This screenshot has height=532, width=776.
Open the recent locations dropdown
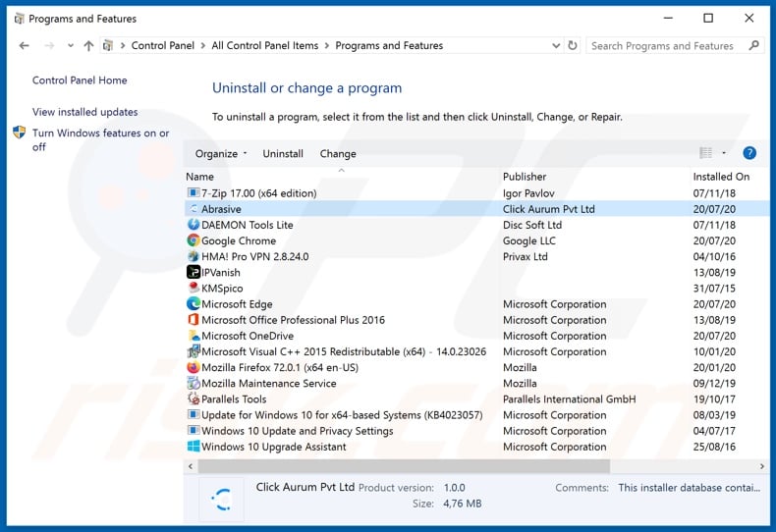tap(71, 46)
